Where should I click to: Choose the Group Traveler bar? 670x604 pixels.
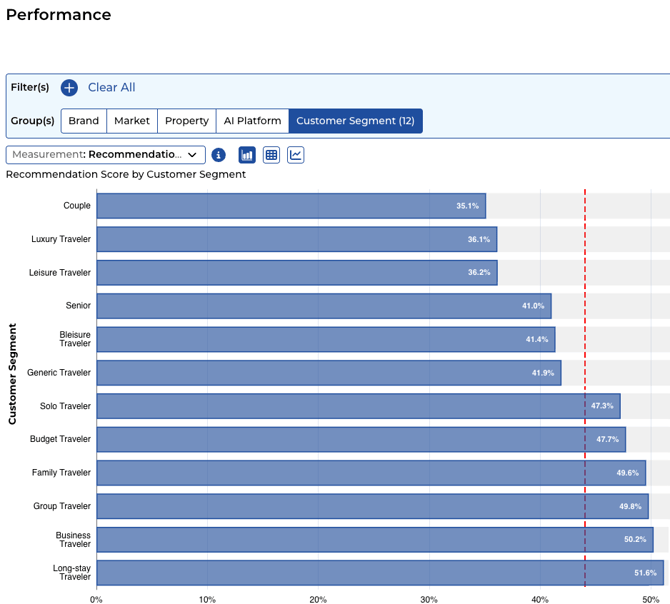373,506
